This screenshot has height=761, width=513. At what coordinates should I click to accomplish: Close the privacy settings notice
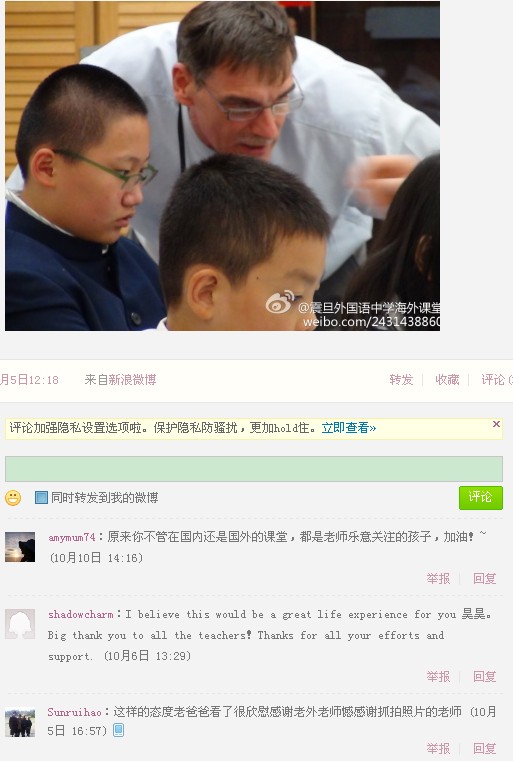pyautogui.click(x=496, y=424)
